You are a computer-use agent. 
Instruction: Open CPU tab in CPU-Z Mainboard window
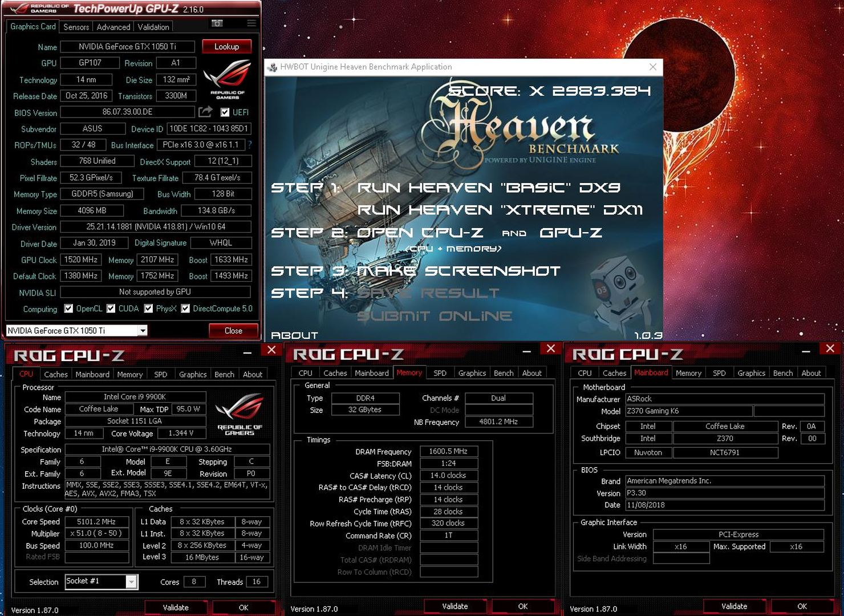[x=585, y=373]
